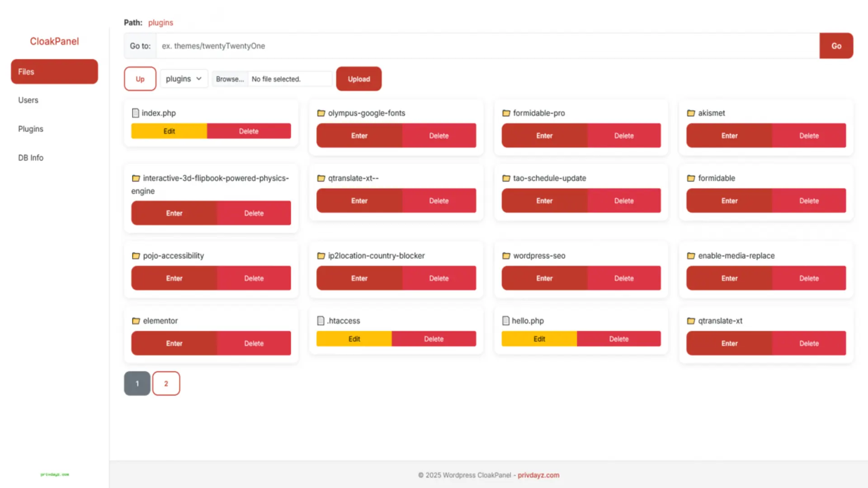Open the DB Info section
This screenshot has height=488, width=868.
pyautogui.click(x=30, y=157)
